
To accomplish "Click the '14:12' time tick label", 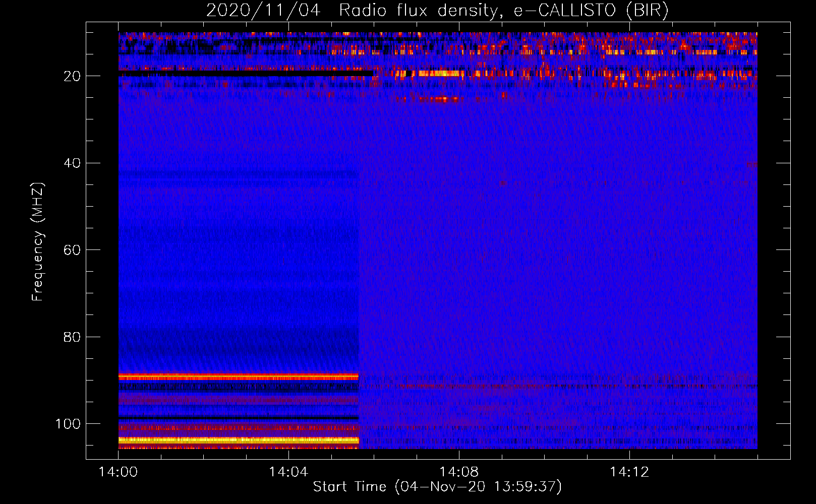I will (629, 472).
